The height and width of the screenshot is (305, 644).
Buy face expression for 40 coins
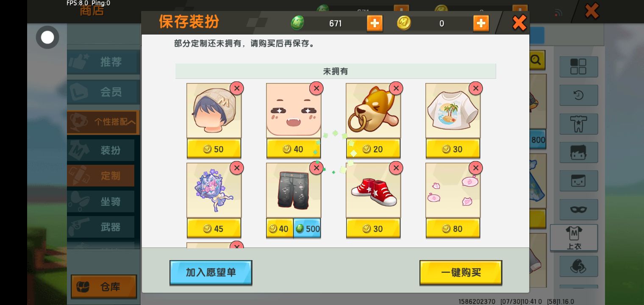[x=294, y=149]
